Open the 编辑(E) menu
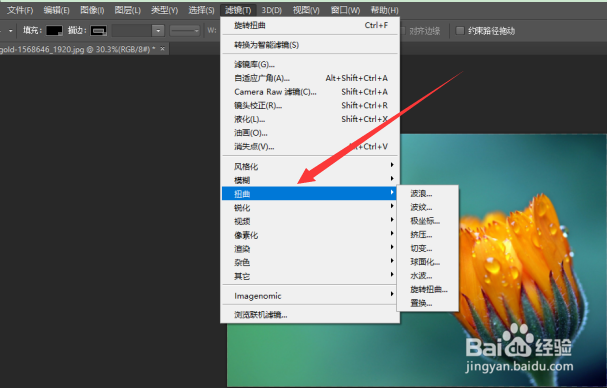Viewport: 607px width, 388px height. (x=57, y=10)
